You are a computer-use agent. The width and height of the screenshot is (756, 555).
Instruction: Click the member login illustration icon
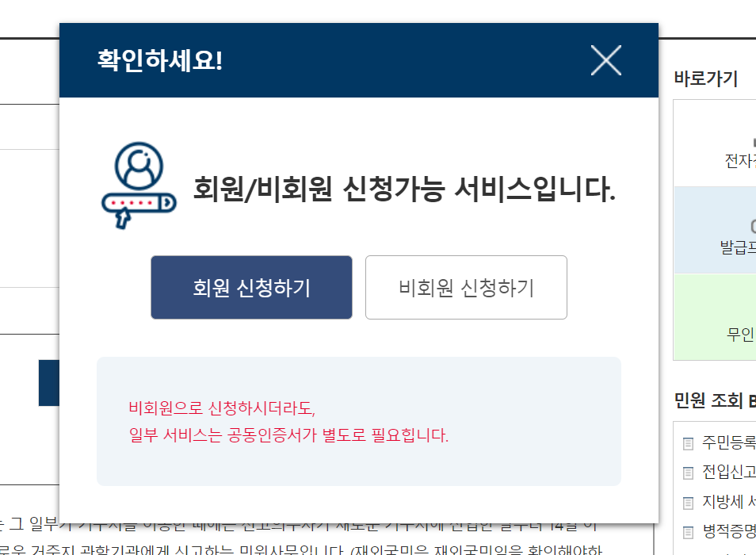pyautogui.click(x=139, y=186)
